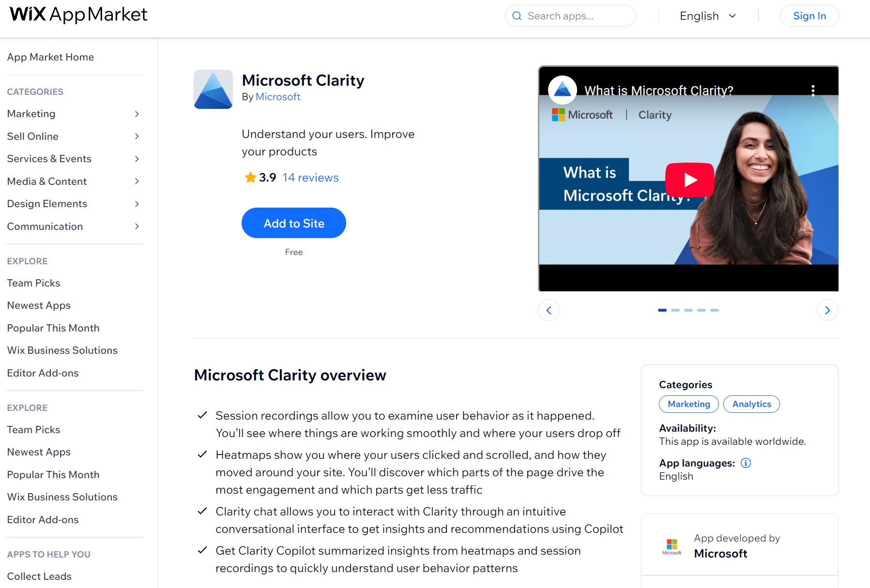Select the second carousel pagination dot

click(x=675, y=310)
